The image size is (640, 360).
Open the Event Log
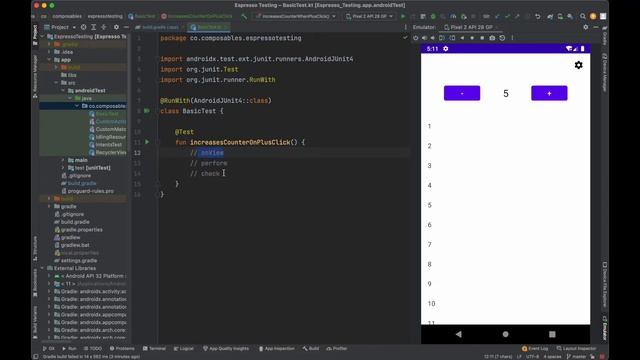535,349
